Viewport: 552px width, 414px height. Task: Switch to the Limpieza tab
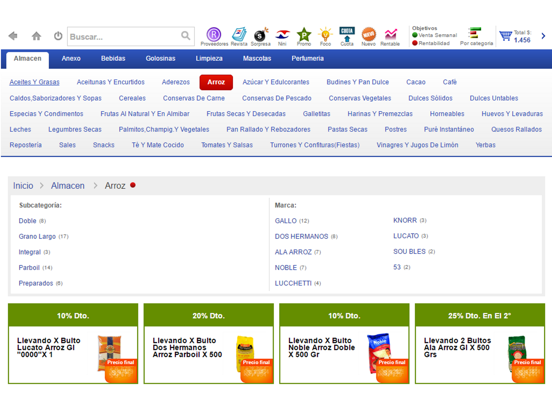(x=209, y=58)
